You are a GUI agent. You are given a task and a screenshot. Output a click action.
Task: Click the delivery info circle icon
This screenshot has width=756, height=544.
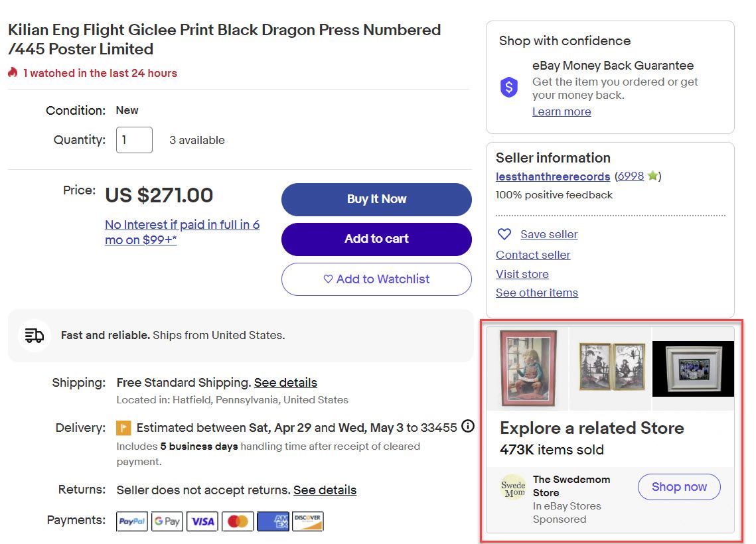pos(468,427)
